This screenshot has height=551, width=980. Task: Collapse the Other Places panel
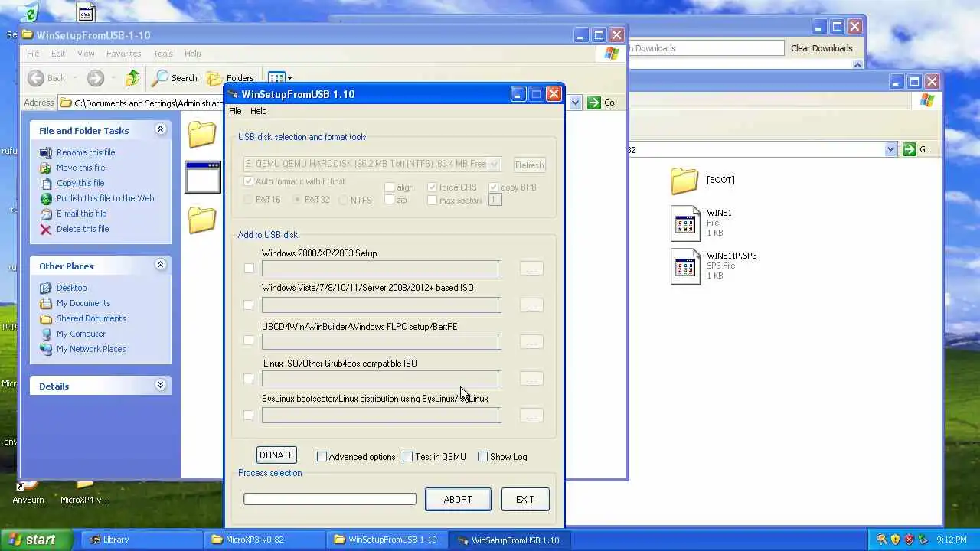(x=160, y=266)
